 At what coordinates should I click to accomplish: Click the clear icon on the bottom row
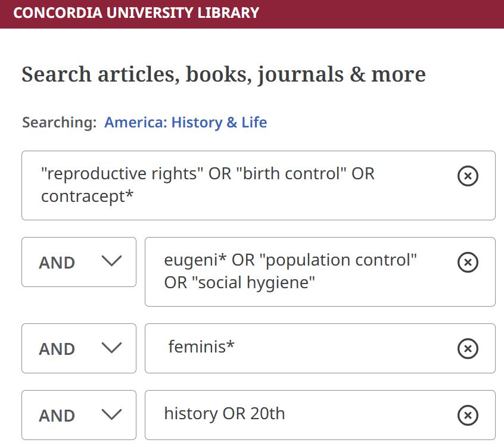click(468, 415)
